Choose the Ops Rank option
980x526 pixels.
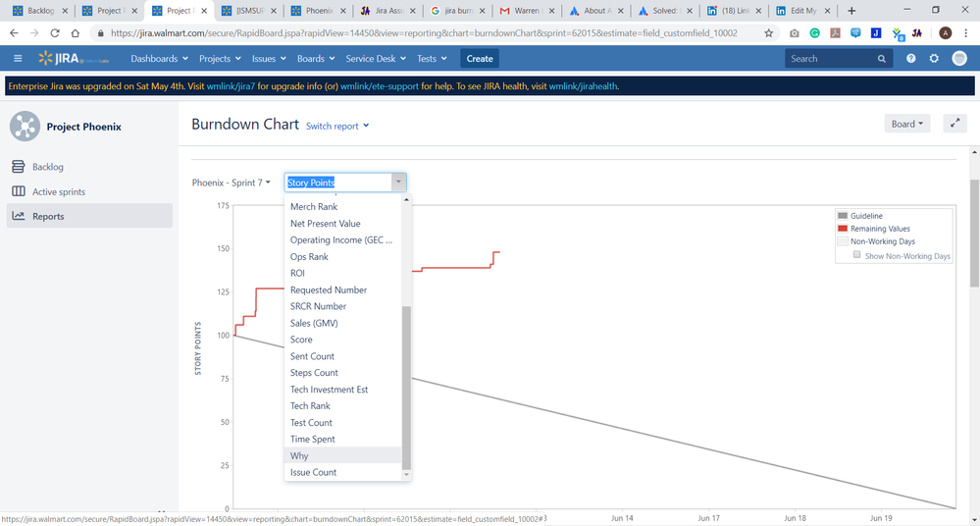click(342, 256)
